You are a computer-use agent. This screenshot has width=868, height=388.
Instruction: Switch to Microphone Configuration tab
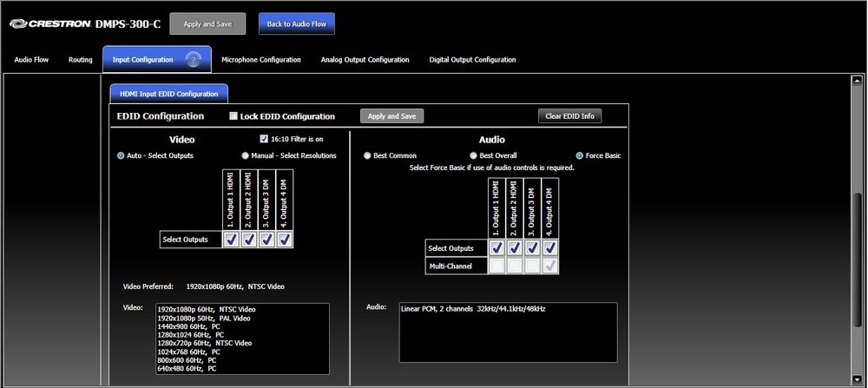(x=261, y=60)
